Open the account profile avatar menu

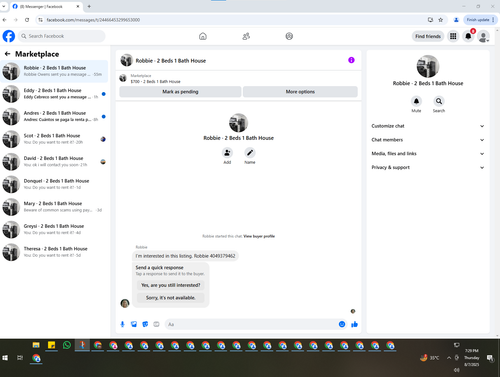(483, 36)
